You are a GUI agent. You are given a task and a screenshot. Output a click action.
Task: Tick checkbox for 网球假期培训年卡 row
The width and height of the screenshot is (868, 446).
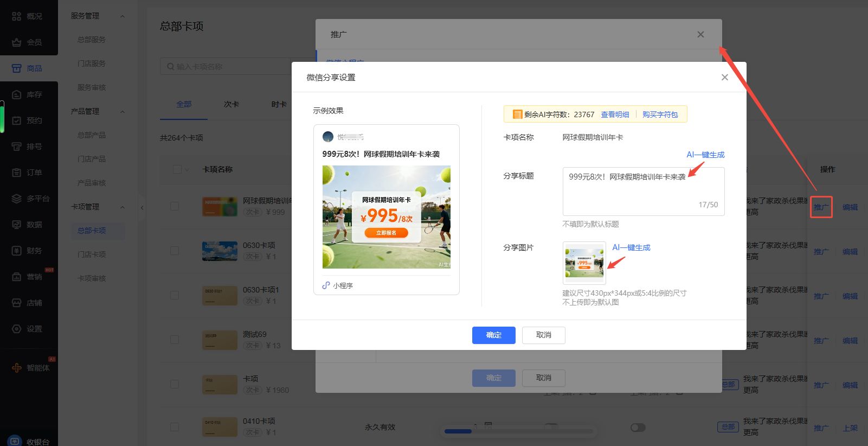[x=175, y=206]
